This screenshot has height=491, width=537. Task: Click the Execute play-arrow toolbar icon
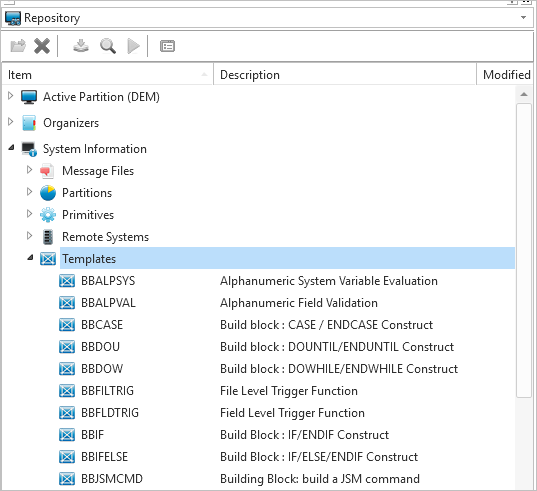click(133, 46)
